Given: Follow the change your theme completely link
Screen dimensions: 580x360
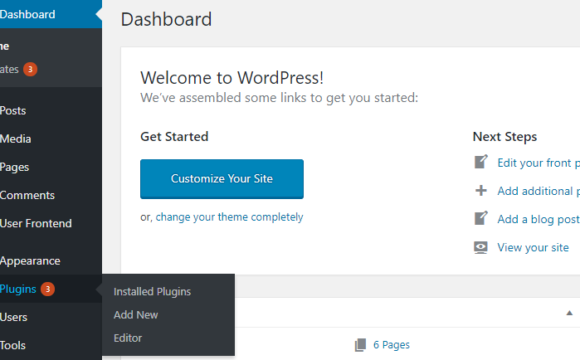Looking at the screenshot, I should coord(229,217).
